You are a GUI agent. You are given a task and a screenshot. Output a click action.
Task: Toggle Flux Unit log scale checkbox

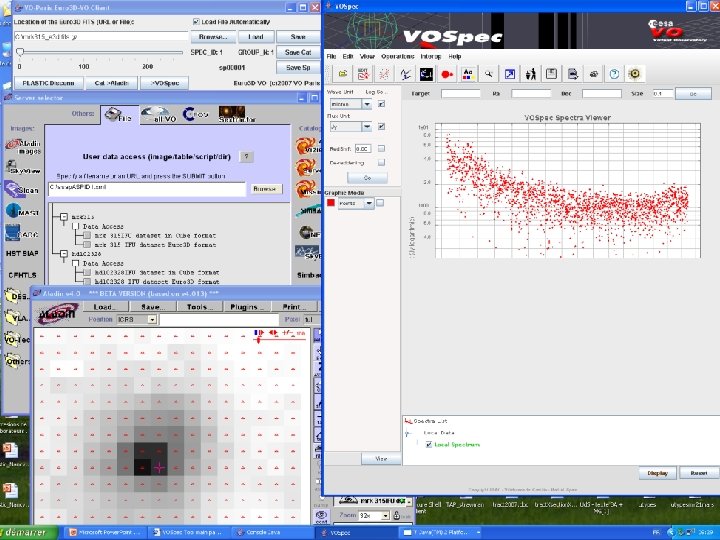[x=381, y=126]
